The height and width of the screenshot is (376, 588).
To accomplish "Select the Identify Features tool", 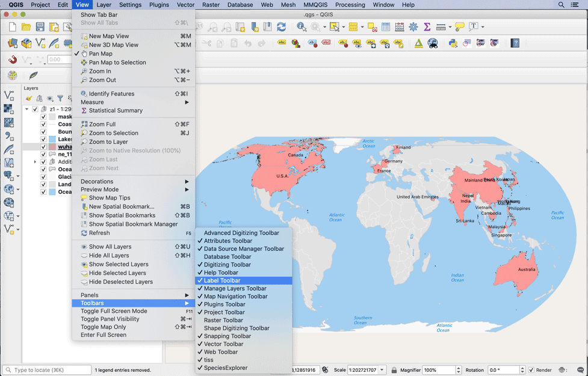I will [302, 27].
